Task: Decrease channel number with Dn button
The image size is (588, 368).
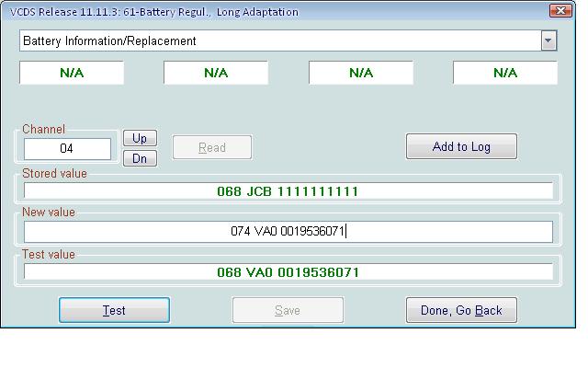Action: [140, 158]
